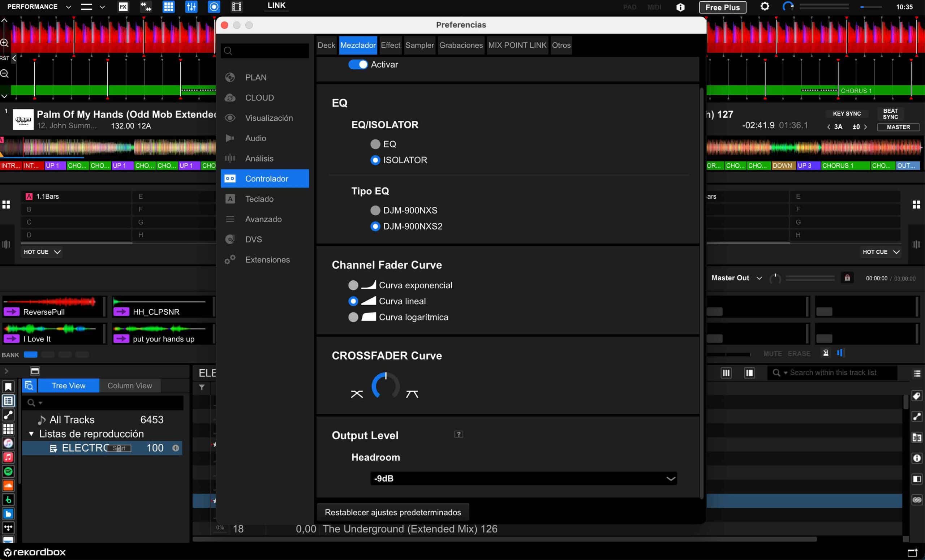Open the tag list icon in left sidebar
The height and width of the screenshot is (560, 925).
[x=8, y=401]
